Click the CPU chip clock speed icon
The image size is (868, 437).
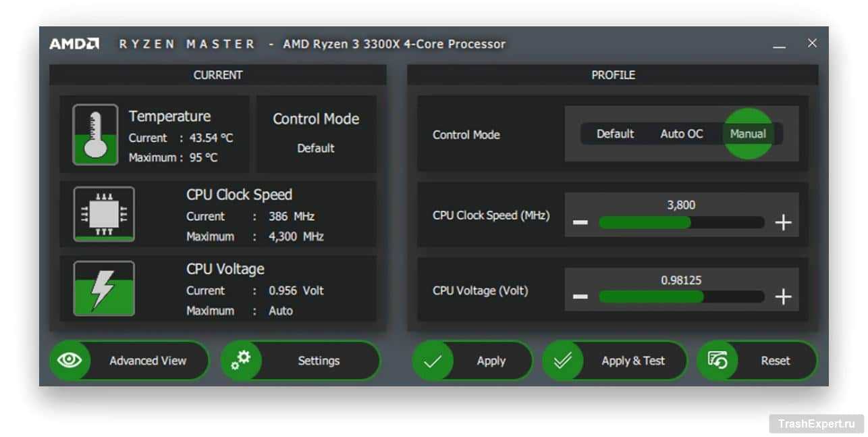(x=103, y=214)
